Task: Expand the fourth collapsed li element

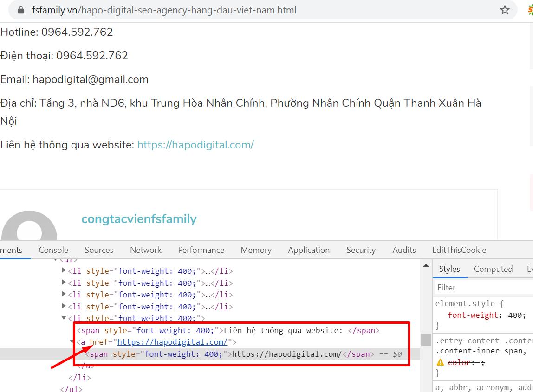Action: pos(64,306)
